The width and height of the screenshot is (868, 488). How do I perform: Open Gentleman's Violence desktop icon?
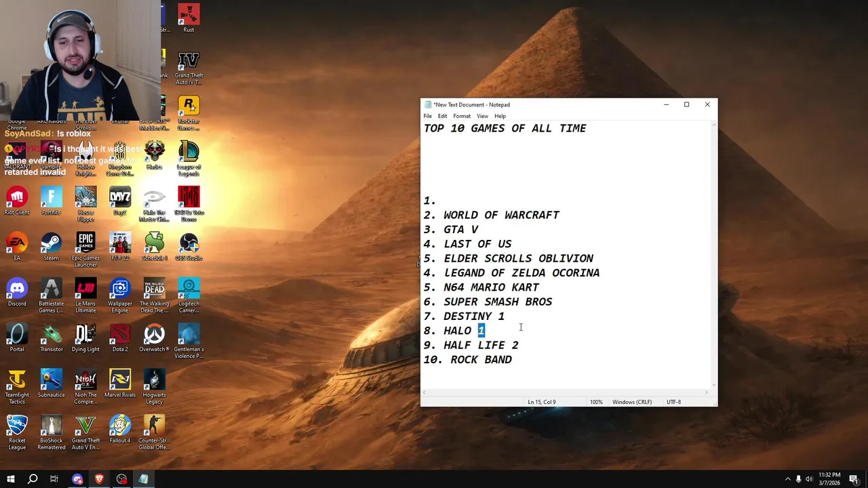coord(189,342)
